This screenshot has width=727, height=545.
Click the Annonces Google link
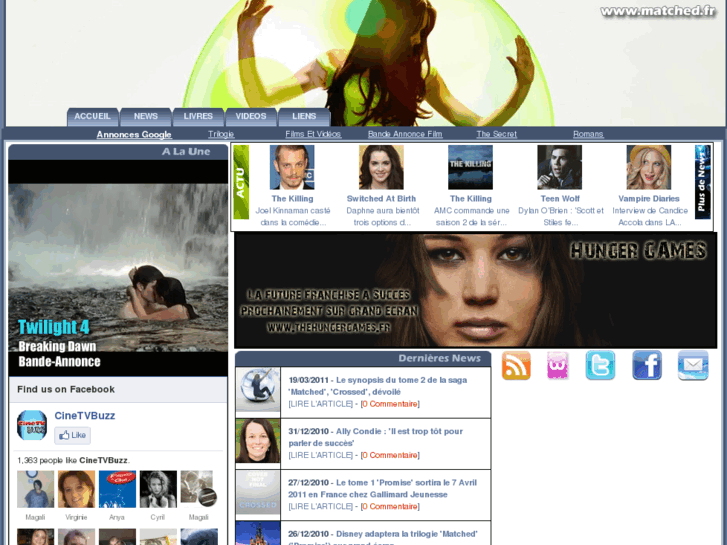[x=134, y=135]
